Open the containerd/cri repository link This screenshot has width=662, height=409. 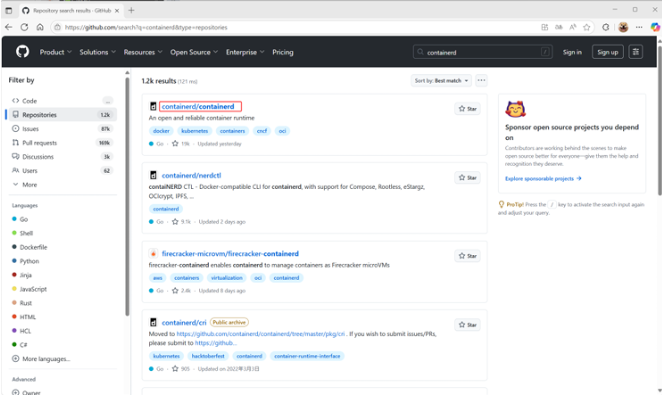[184, 323]
